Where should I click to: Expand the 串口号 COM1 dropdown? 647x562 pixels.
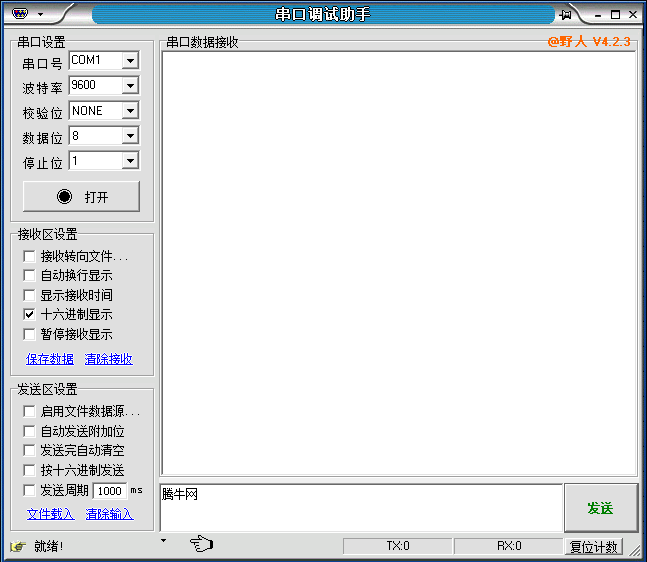coord(130,61)
